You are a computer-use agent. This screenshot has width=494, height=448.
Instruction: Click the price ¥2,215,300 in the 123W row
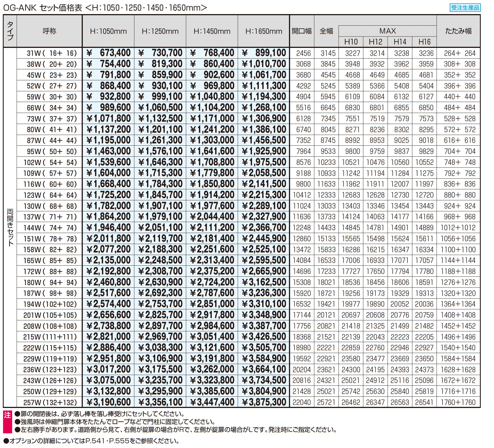pyautogui.click(x=264, y=195)
